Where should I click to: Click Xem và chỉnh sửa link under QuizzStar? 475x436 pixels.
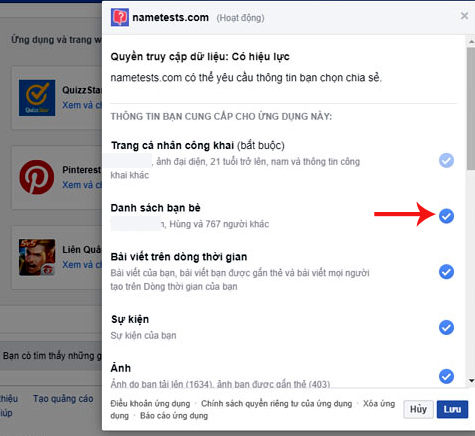(82, 105)
